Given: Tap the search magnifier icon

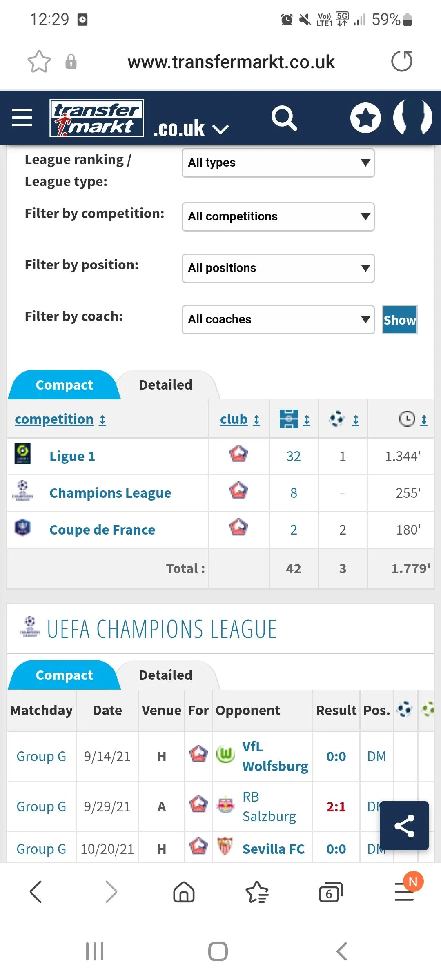Looking at the screenshot, I should [x=284, y=118].
